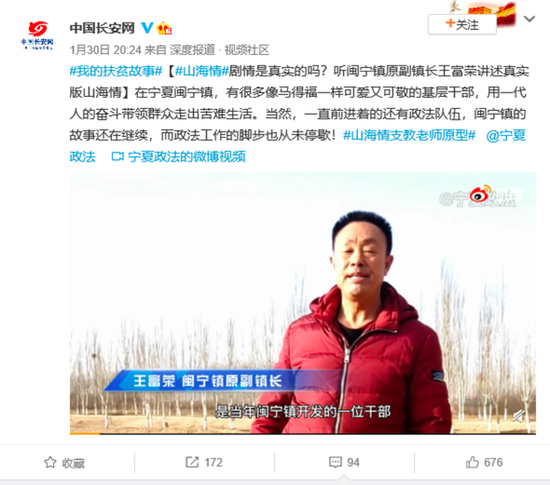Screen dimensions: 550x485
Task: Click the gold crown membership badge
Action: [x=164, y=28]
